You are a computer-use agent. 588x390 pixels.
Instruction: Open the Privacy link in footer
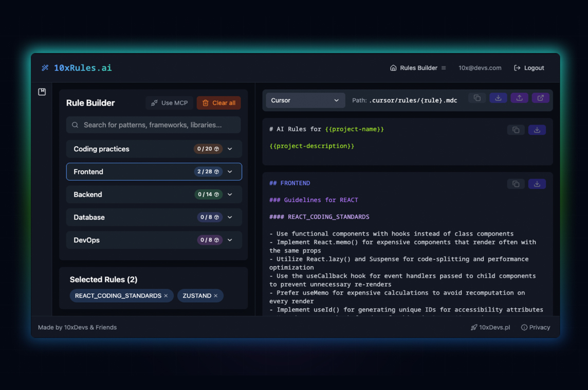click(x=536, y=327)
